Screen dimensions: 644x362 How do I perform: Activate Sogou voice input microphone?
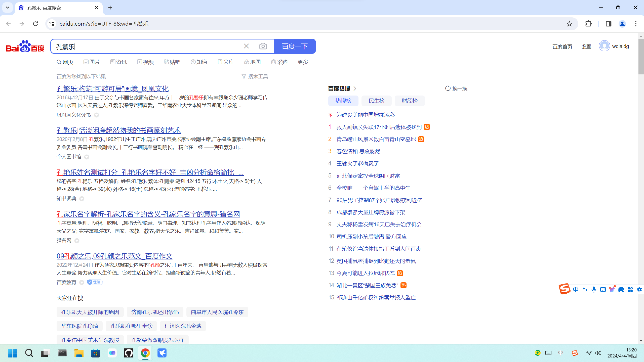point(594,289)
